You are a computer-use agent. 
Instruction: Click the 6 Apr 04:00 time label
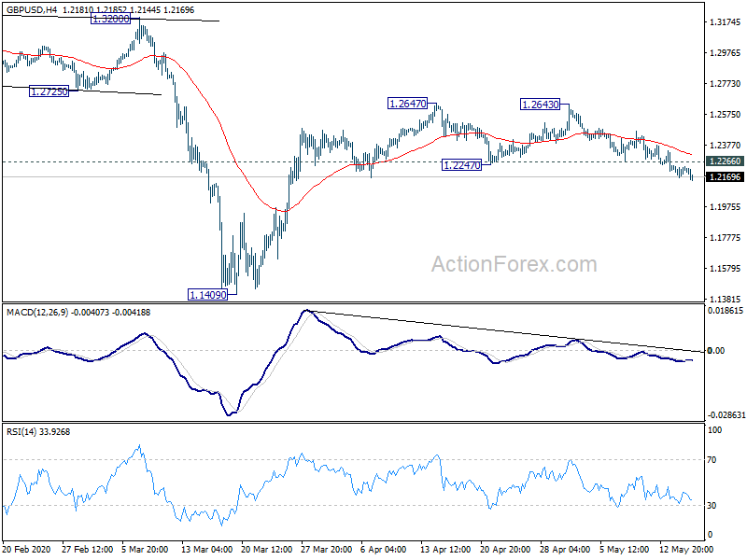[384, 549]
